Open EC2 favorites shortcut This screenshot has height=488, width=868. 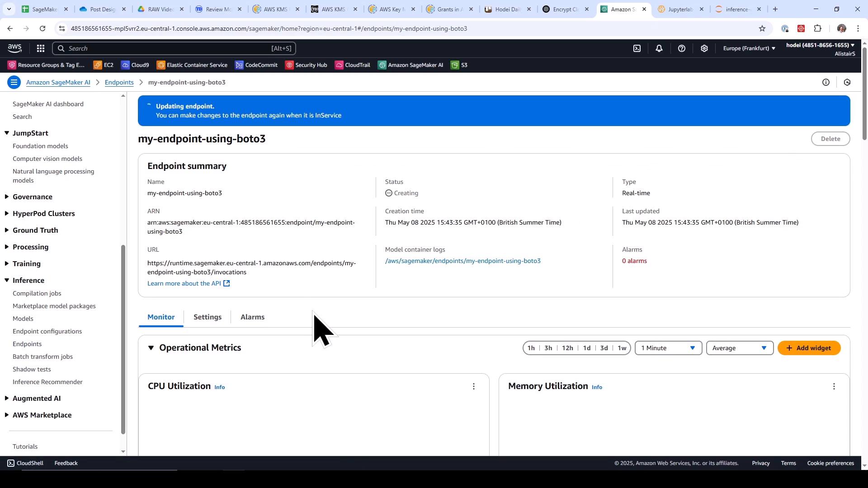pyautogui.click(x=104, y=65)
